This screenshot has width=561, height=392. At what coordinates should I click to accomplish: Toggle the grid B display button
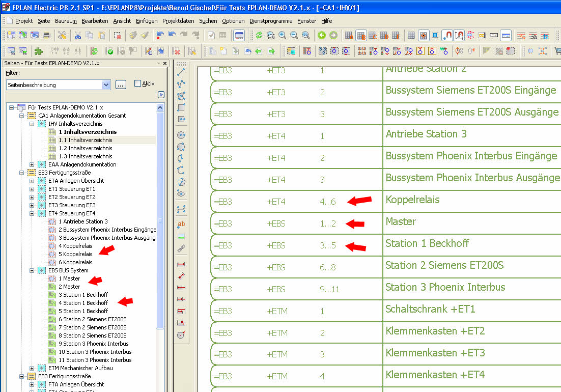pyautogui.click(x=361, y=36)
